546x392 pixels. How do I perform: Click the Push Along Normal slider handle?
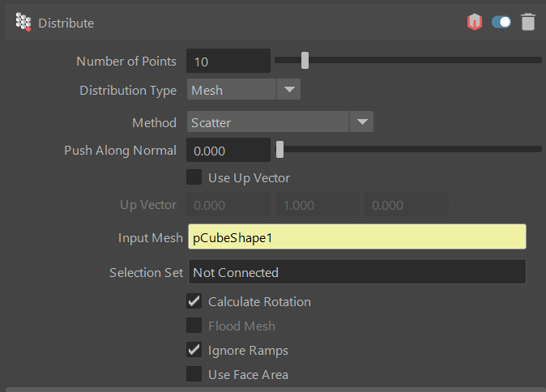pos(279,150)
